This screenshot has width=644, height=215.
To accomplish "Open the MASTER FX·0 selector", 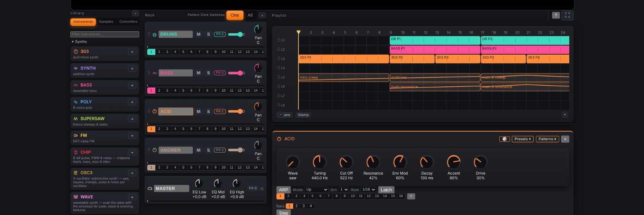I will click(x=252, y=188).
